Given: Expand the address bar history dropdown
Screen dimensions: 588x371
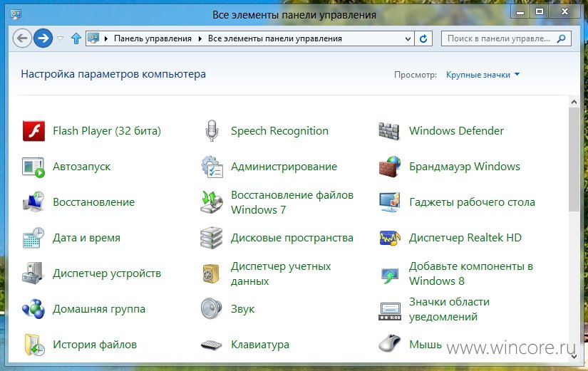Looking at the screenshot, I should click(x=408, y=38).
